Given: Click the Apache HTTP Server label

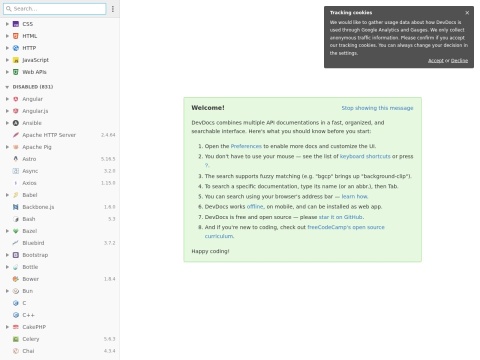Looking at the screenshot, I should [x=49, y=135].
